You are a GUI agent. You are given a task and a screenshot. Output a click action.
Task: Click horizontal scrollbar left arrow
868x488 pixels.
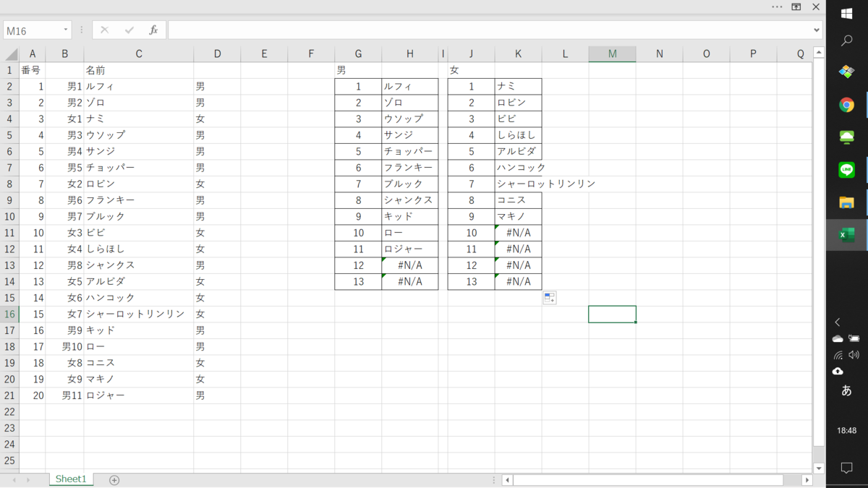(508, 480)
